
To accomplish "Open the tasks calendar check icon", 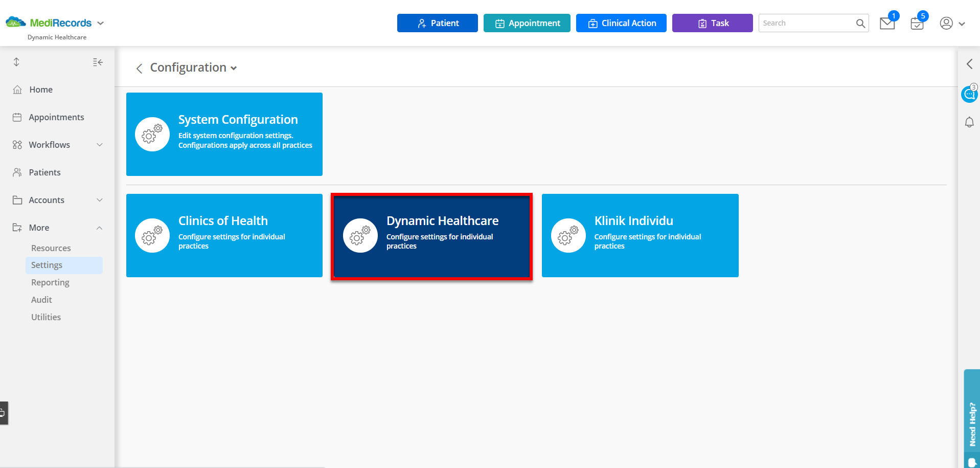I will (917, 24).
